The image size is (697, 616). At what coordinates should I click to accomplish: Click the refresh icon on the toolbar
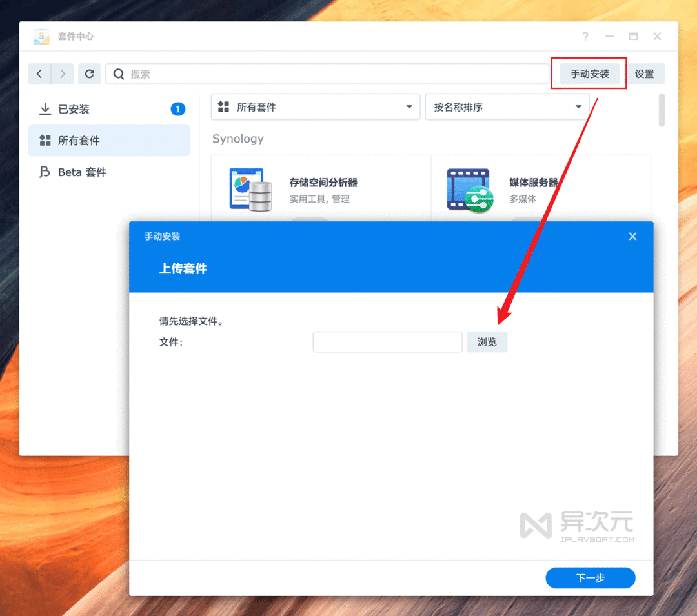[89, 73]
